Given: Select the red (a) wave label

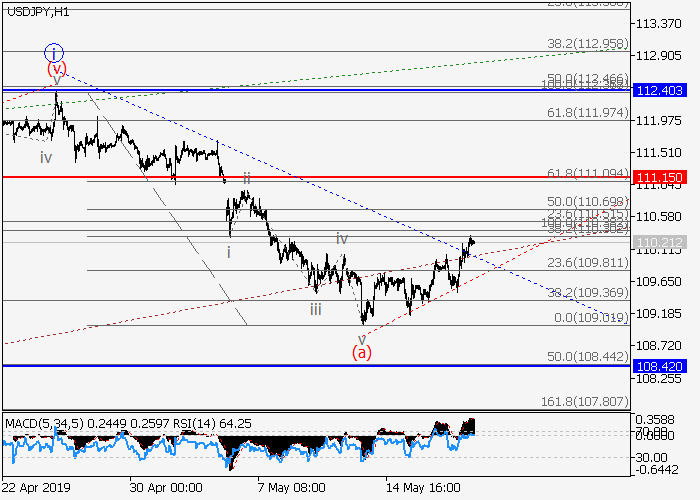Looking at the screenshot, I should coord(361,352).
